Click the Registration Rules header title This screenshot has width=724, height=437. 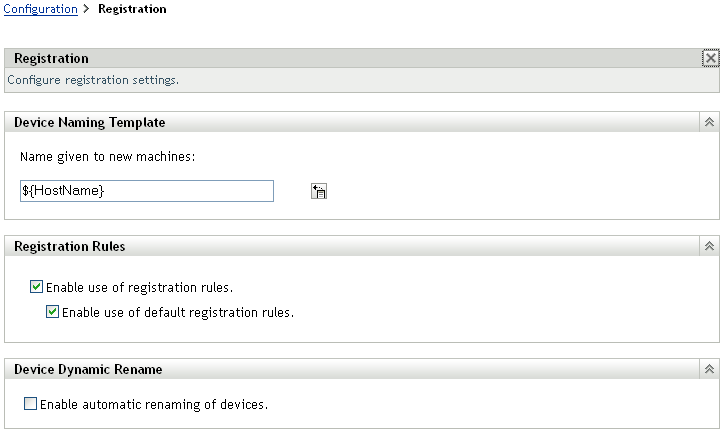70,246
